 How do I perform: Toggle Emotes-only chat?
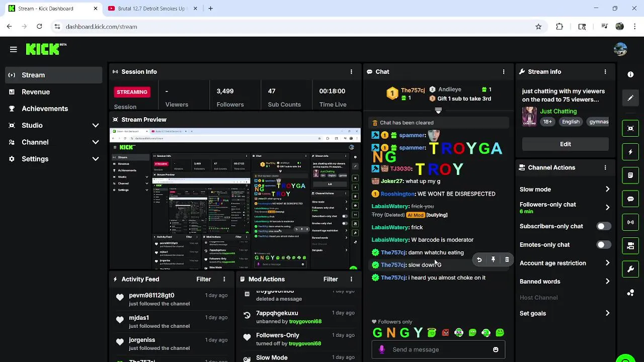(603, 245)
